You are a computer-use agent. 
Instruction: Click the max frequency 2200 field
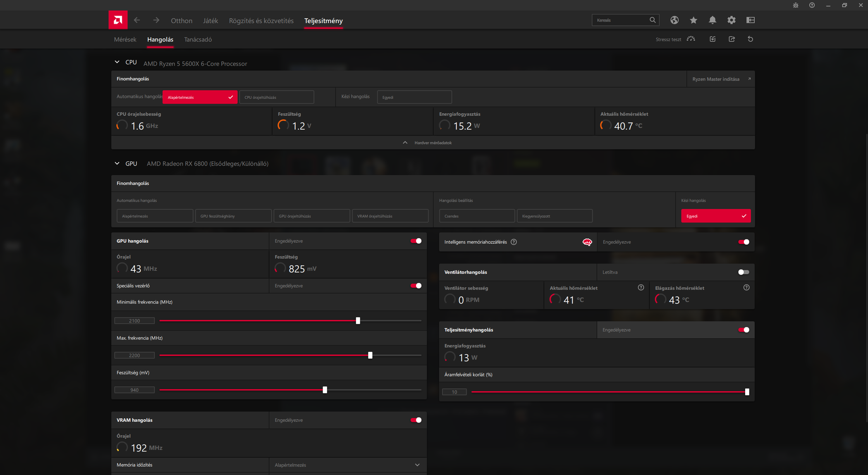[x=134, y=355]
